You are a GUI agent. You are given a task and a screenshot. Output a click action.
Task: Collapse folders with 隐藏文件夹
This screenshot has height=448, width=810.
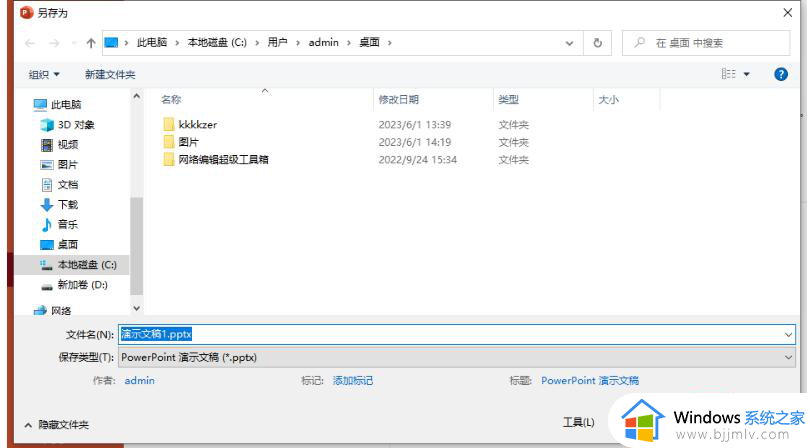click(x=56, y=425)
